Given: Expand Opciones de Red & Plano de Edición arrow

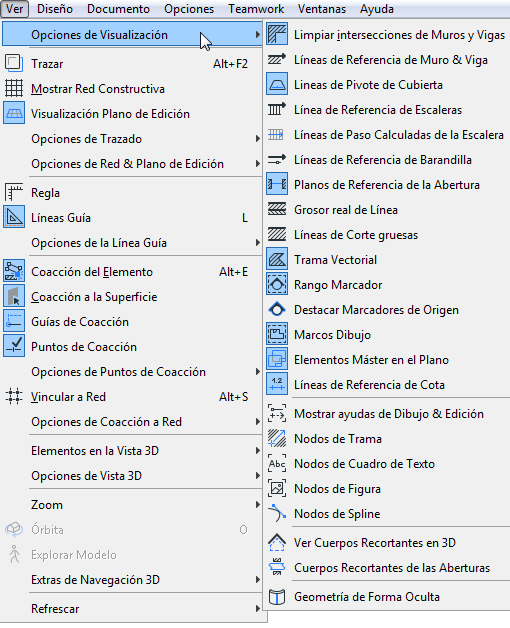Looking at the screenshot, I should click(258, 163).
